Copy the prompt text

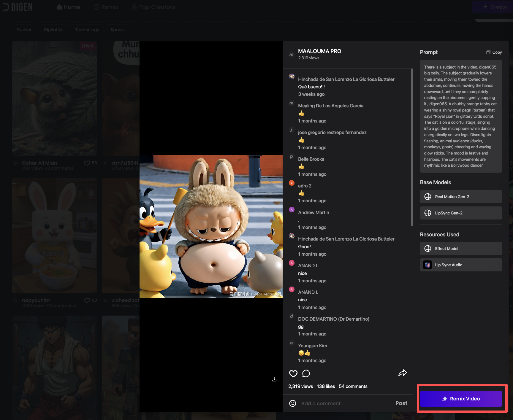click(x=494, y=52)
